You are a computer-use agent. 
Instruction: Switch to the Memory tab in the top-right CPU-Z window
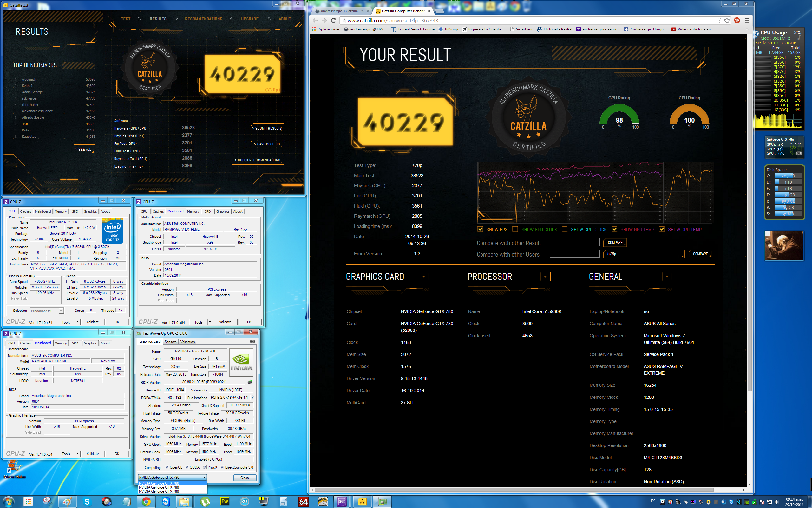[x=193, y=211]
